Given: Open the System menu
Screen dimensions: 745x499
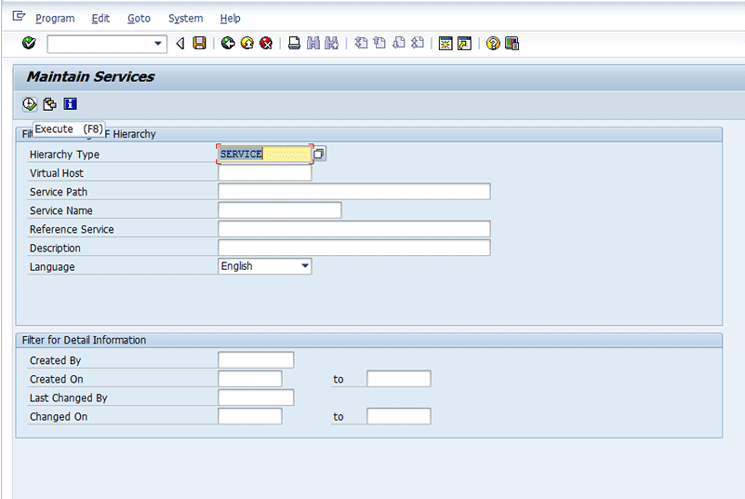Looking at the screenshot, I should (185, 18).
